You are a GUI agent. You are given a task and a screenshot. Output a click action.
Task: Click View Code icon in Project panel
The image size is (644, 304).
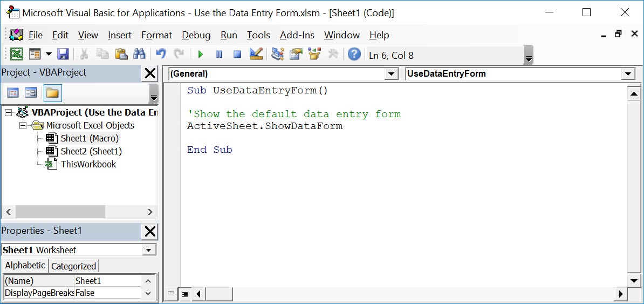point(13,93)
